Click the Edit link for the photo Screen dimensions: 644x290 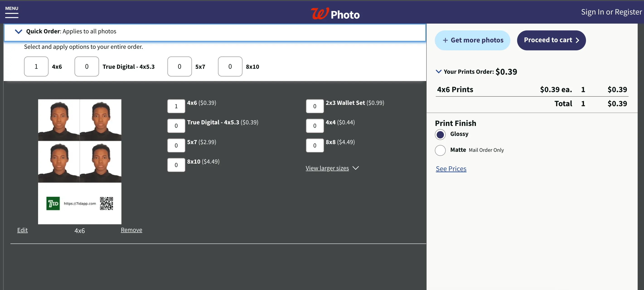click(x=22, y=230)
